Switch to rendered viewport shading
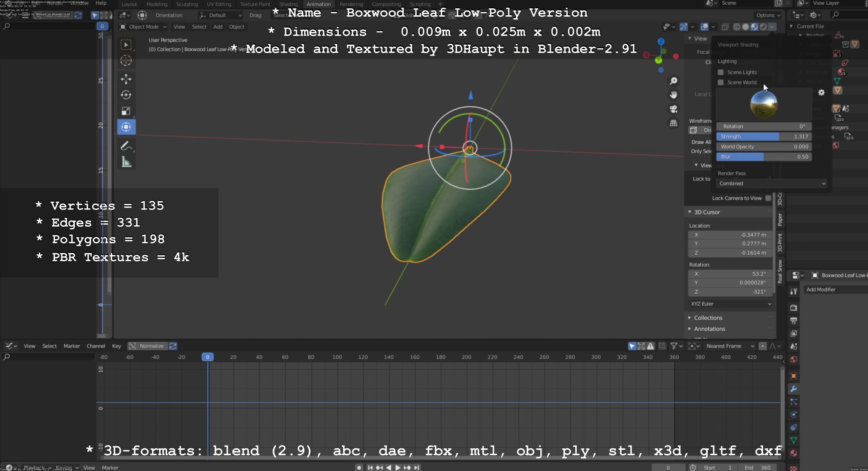Image resolution: width=868 pixels, height=471 pixels. [x=763, y=27]
